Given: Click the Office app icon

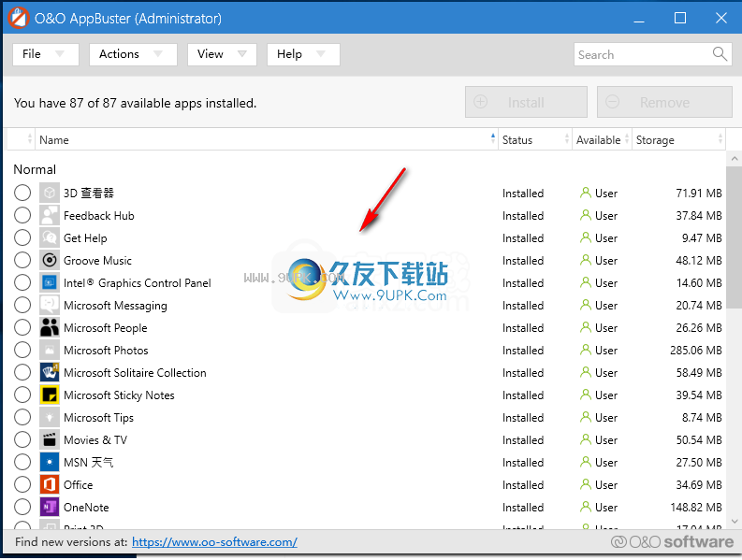Looking at the screenshot, I should [x=50, y=485].
